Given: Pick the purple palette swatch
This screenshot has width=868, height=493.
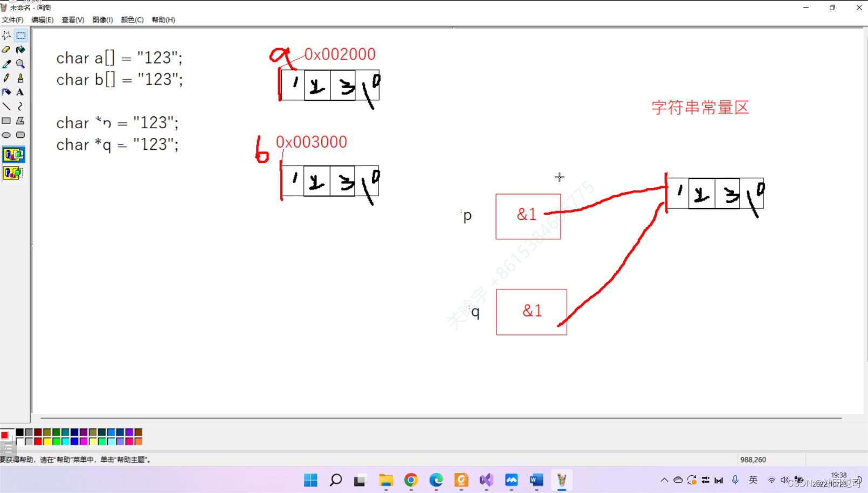Looking at the screenshot, I should (84, 432).
